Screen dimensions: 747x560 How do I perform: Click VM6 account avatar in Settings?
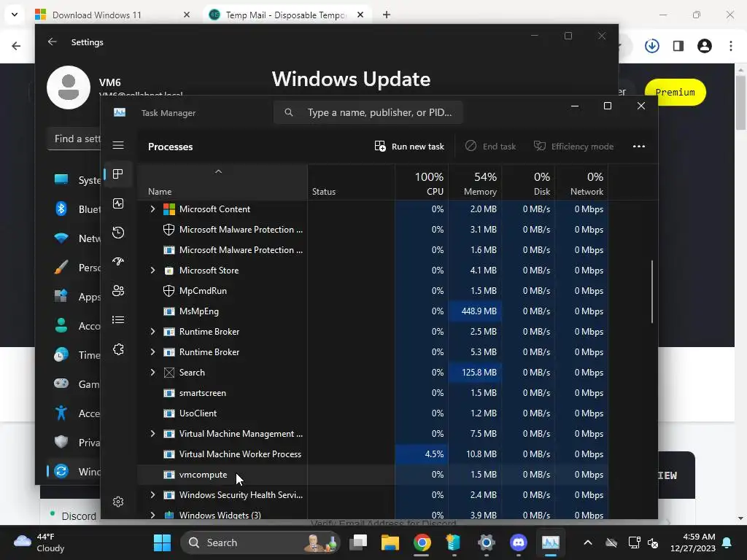click(69, 87)
